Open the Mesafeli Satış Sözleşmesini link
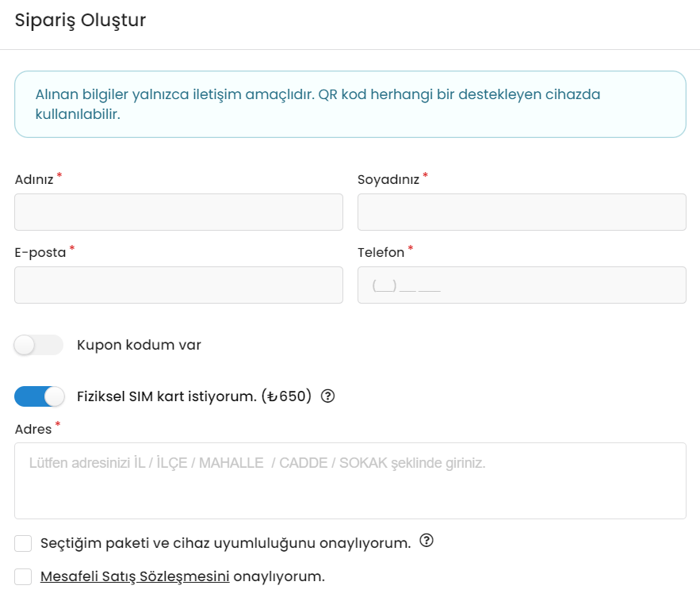This screenshot has height=597, width=700. click(x=135, y=576)
